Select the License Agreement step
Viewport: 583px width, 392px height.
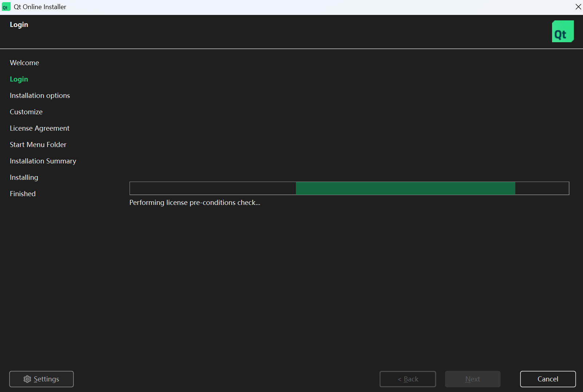(40, 128)
